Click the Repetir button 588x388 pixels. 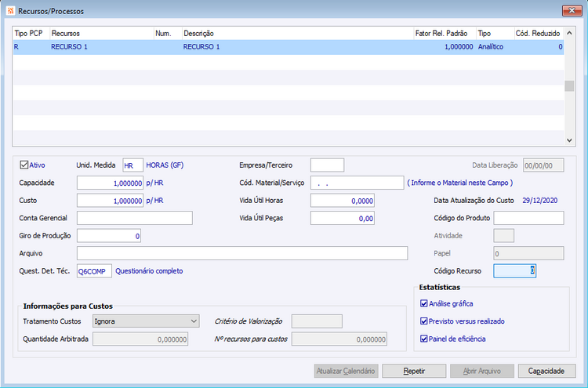(414, 371)
